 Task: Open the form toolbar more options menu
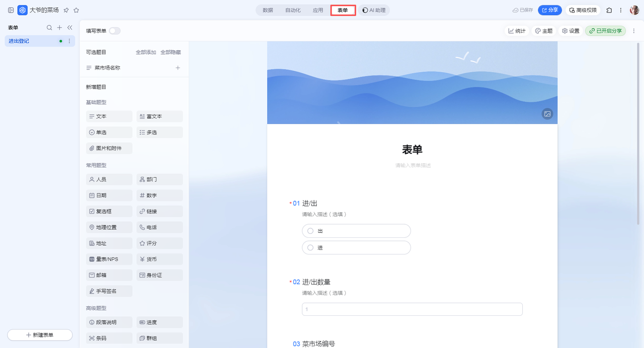634,31
